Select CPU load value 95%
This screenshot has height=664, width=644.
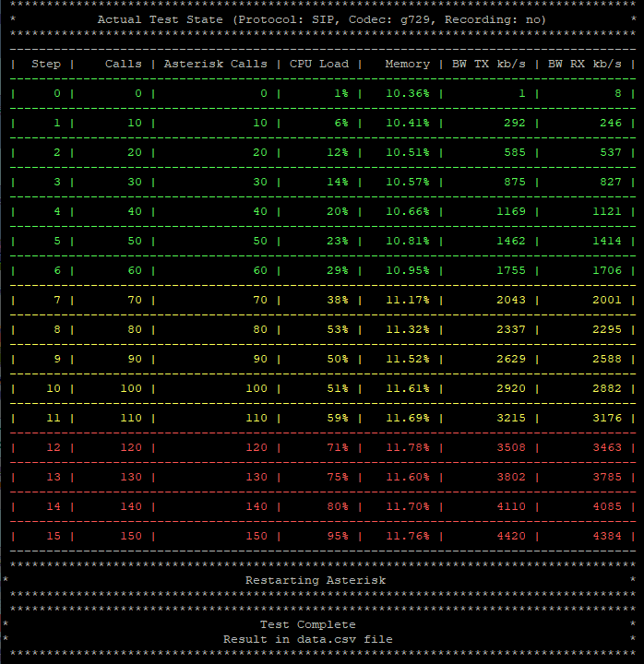point(338,536)
